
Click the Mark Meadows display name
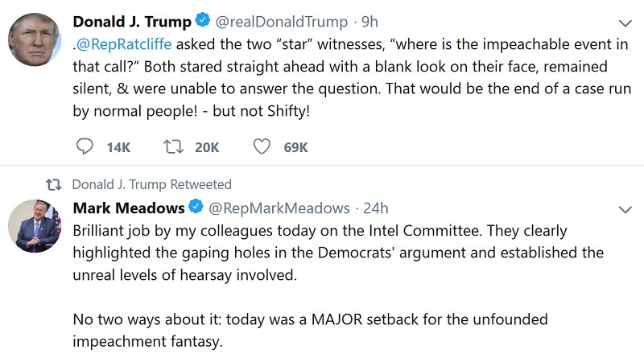(128, 208)
